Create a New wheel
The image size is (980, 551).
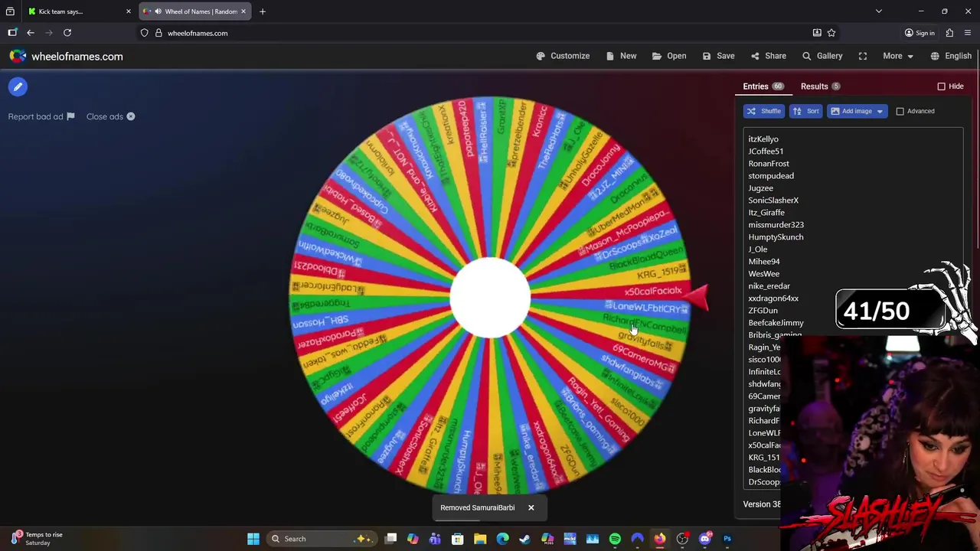(x=621, y=56)
